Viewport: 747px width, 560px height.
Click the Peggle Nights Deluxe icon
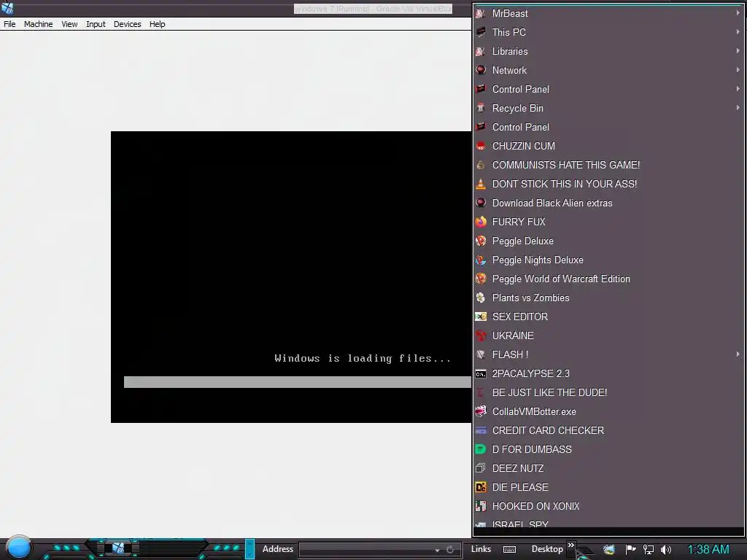pos(481,260)
